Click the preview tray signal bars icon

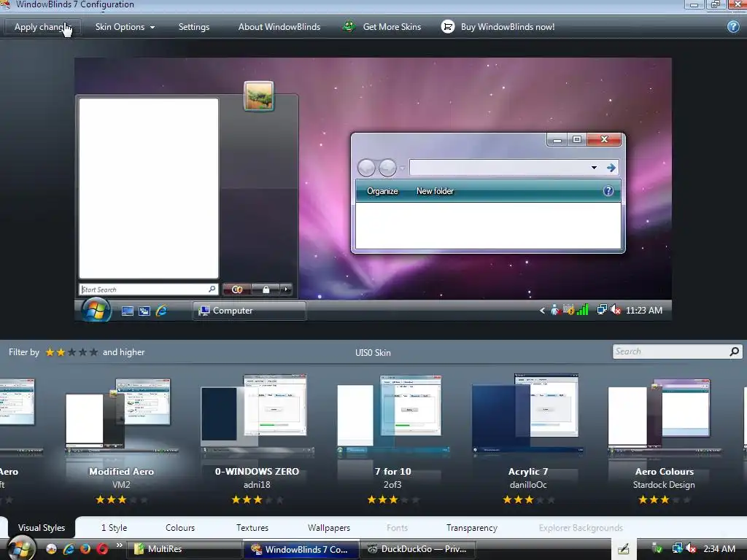click(x=582, y=310)
